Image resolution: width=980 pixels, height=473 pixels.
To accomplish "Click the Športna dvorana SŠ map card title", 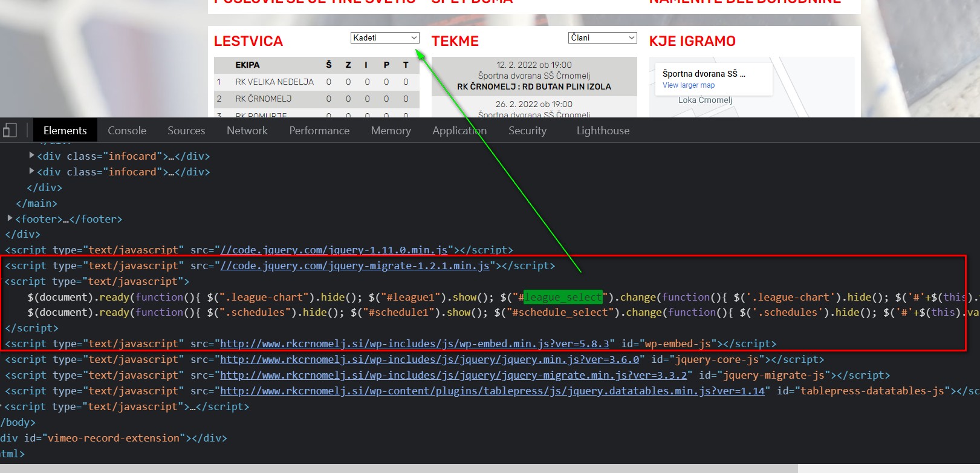I will click(x=704, y=74).
